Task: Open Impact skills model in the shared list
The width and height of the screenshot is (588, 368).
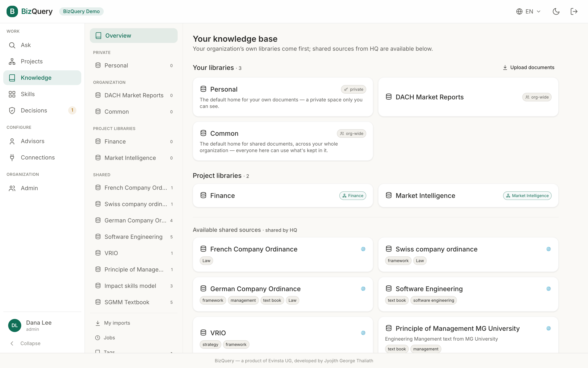Action: click(x=134, y=286)
